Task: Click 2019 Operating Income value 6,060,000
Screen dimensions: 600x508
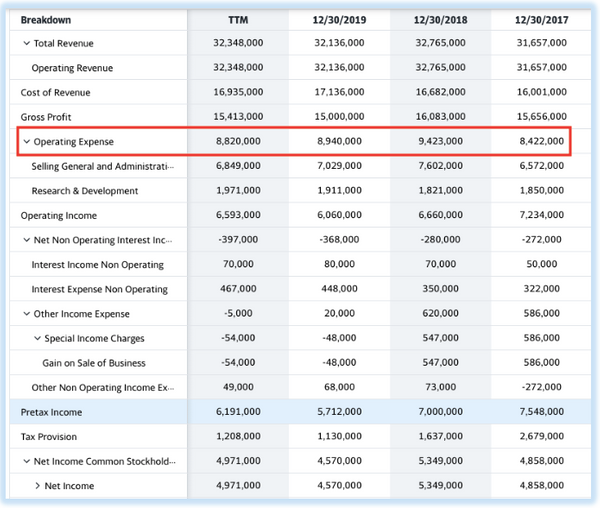Action: pos(339,215)
